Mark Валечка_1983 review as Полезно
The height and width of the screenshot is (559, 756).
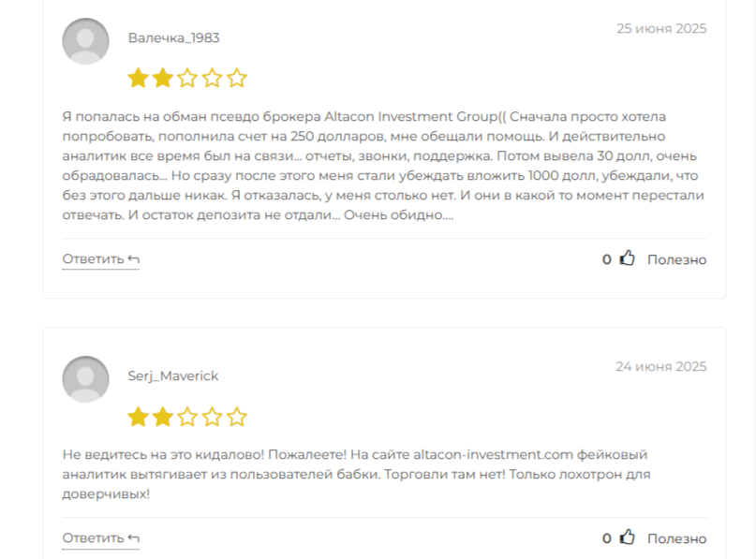677,259
